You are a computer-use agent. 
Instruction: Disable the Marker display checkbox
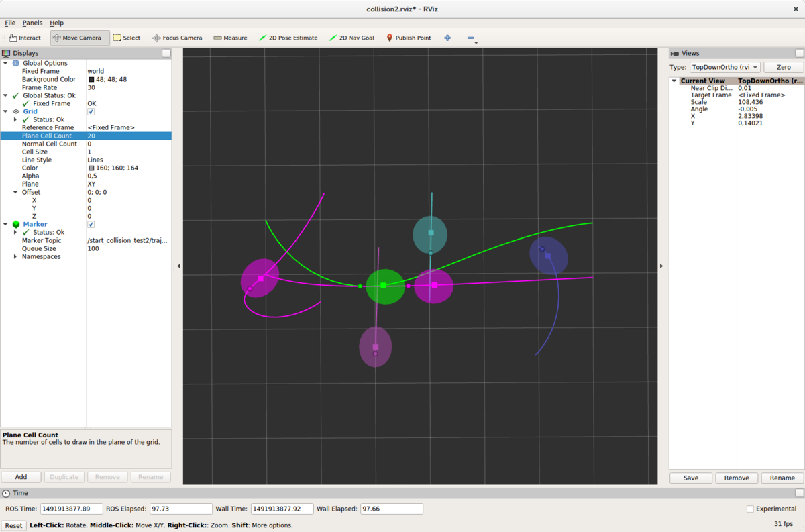(x=91, y=224)
